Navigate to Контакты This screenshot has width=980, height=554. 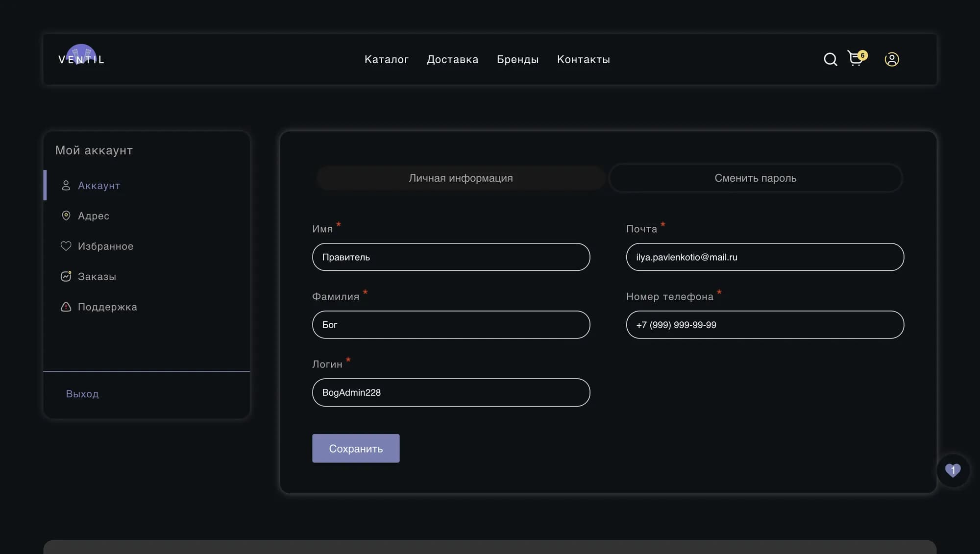tap(583, 59)
